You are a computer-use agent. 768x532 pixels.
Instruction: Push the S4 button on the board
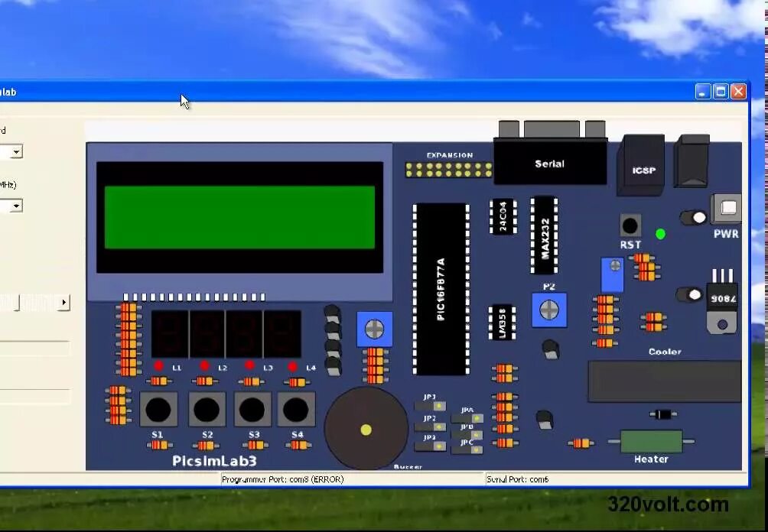pos(296,409)
